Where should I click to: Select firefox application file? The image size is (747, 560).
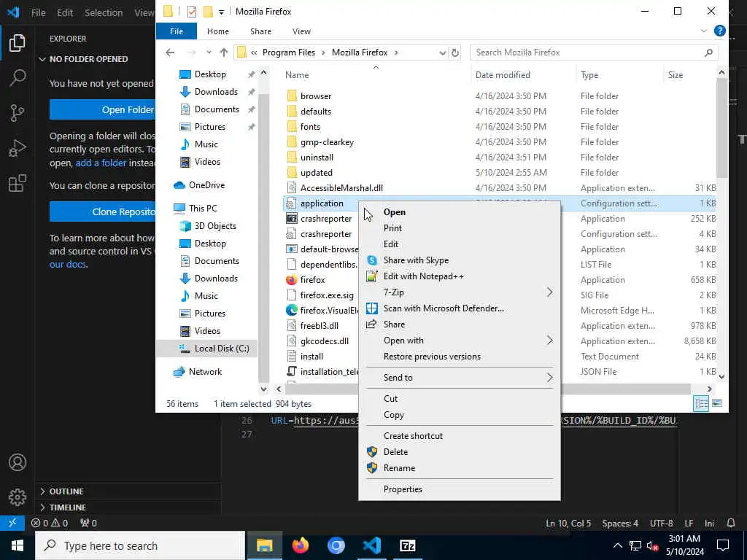click(312, 279)
